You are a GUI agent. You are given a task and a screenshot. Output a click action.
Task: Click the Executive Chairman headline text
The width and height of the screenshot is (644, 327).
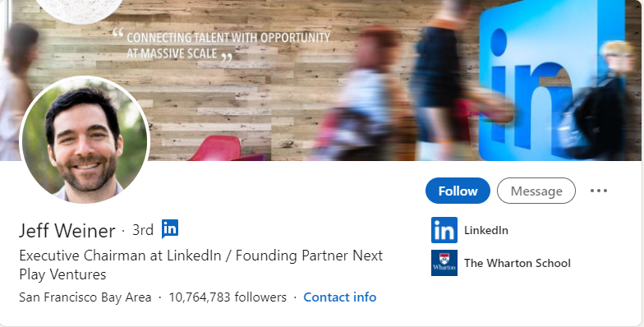[200, 265]
